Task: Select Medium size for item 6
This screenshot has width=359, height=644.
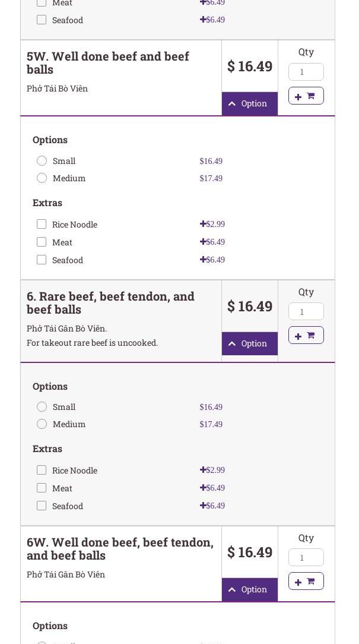Action: (42, 424)
